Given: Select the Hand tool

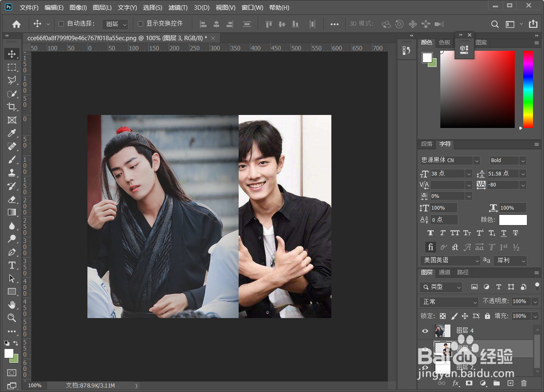Looking at the screenshot, I should pos(12,305).
